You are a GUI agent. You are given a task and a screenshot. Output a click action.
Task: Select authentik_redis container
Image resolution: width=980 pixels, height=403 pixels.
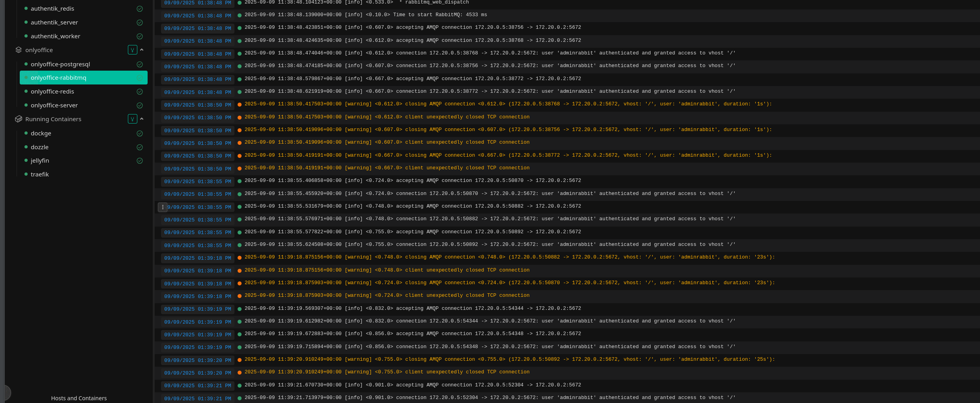pyautogui.click(x=52, y=9)
